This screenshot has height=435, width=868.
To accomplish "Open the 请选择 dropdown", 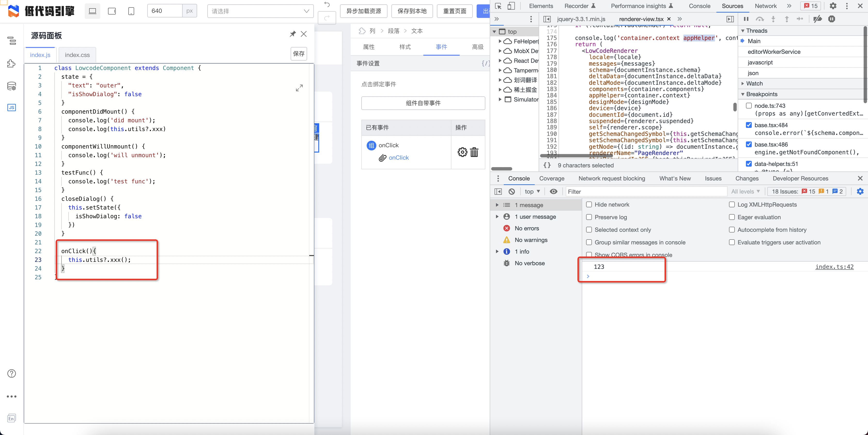I will click(x=260, y=11).
